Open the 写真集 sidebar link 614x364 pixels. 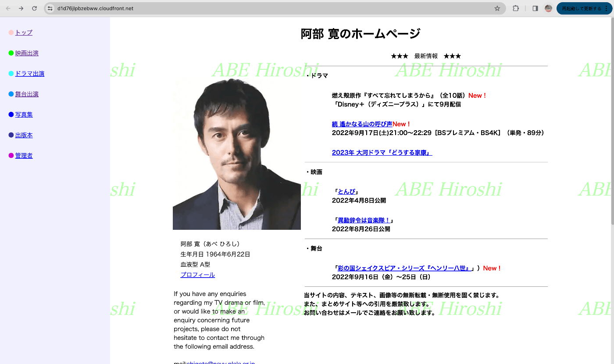24,114
